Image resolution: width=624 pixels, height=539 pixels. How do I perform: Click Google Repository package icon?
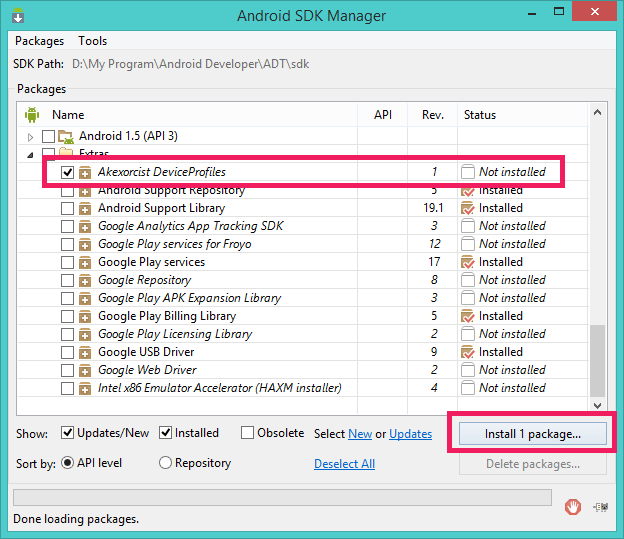84,281
